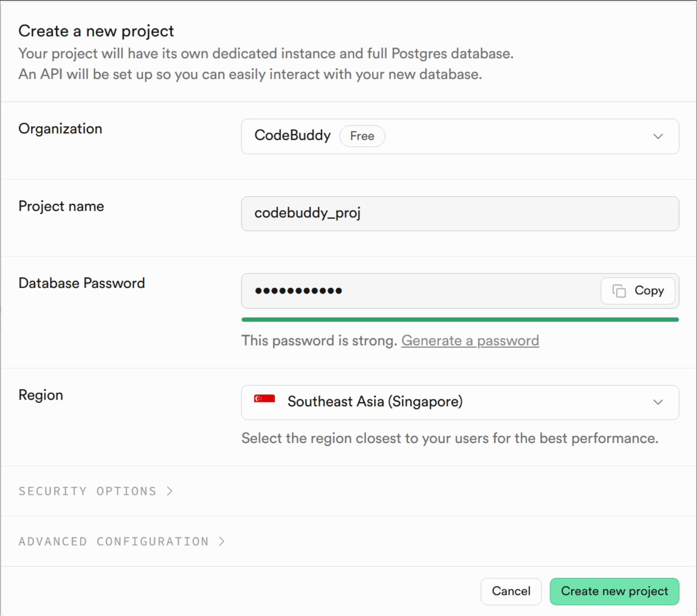Screen dimensions: 697x616
Task: Click the Region dropdown arrow
Action: [658, 402]
